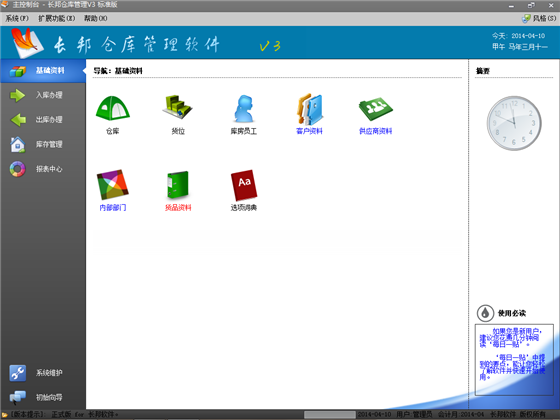
Task: Click the V3 version label in banner
Action: pos(270,46)
